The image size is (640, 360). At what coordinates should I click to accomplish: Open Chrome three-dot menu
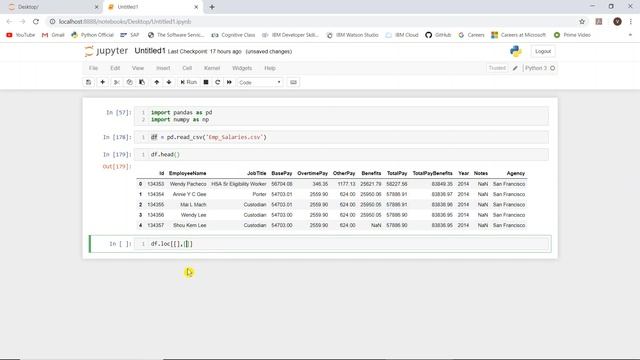tap(631, 22)
